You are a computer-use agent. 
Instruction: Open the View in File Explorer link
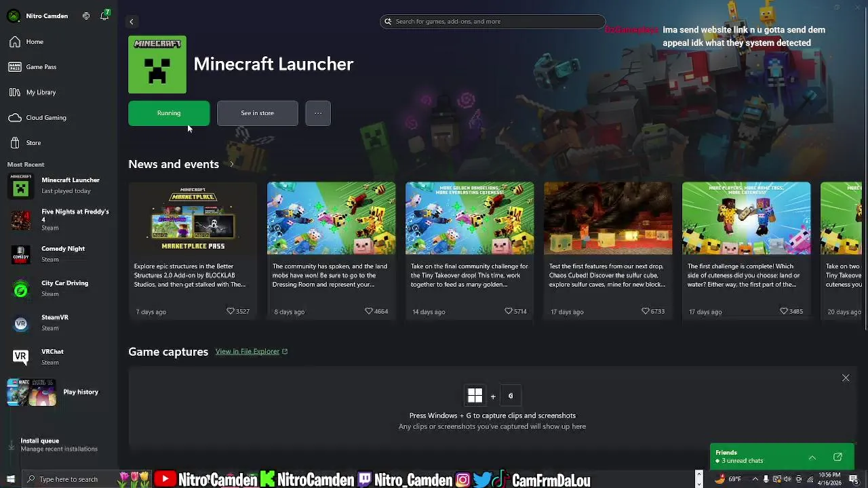click(x=252, y=352)
